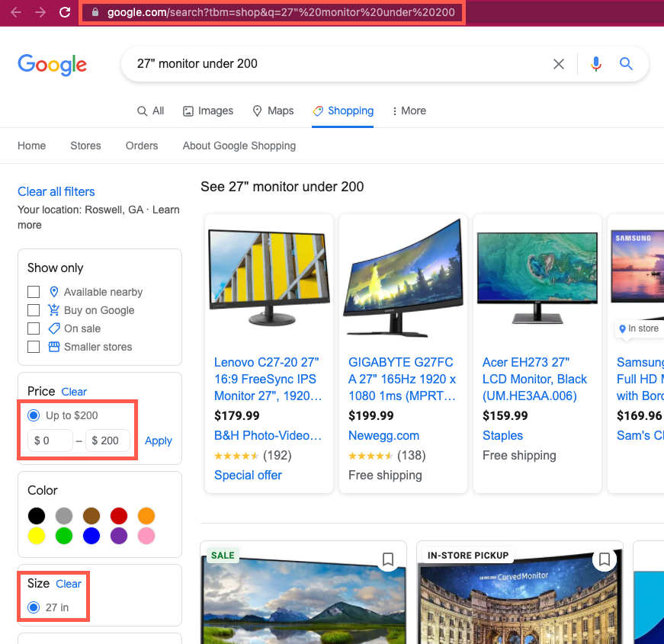Click Clear all filters link
The image size is (664, 644).
[56, 192]
